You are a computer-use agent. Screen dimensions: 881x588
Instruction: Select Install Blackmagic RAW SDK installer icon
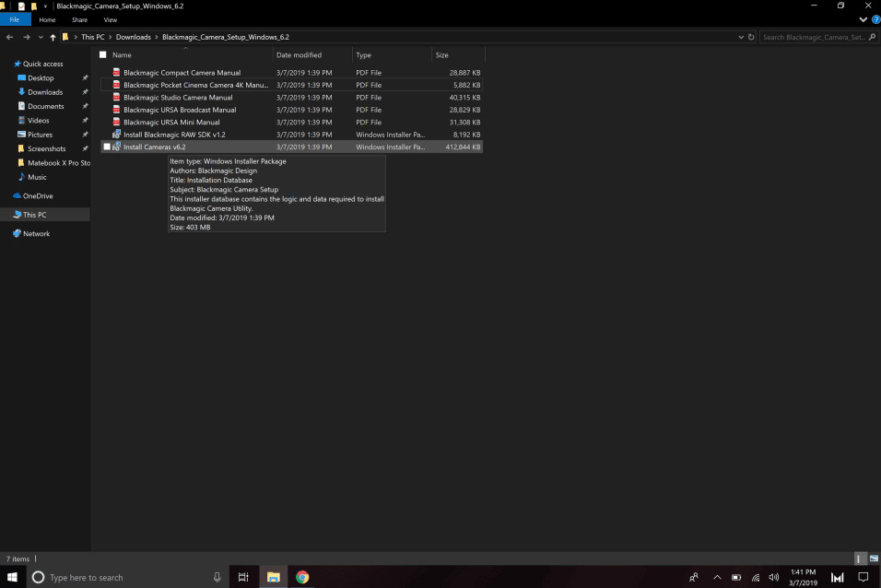(116, 134)
